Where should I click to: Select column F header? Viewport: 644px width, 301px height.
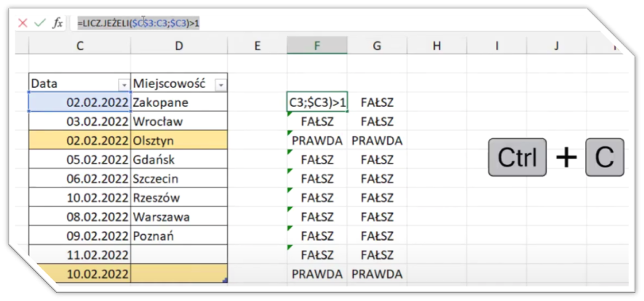(x=317, y=46)
